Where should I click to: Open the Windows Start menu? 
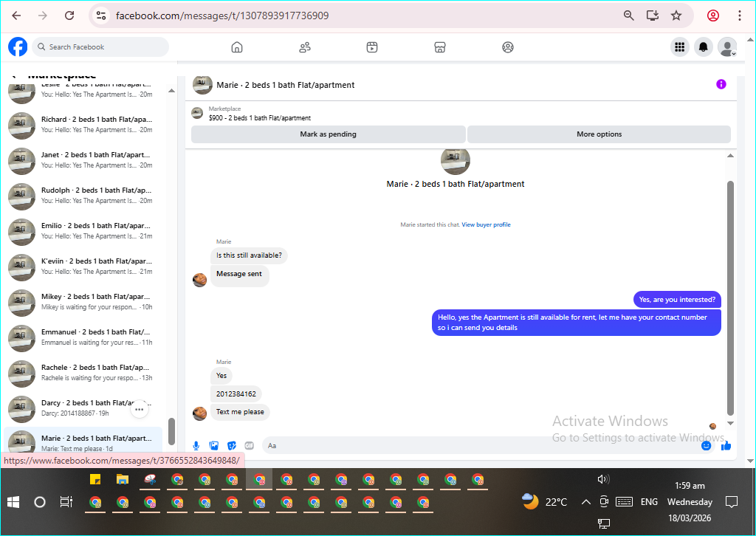[x=13, y=502]
